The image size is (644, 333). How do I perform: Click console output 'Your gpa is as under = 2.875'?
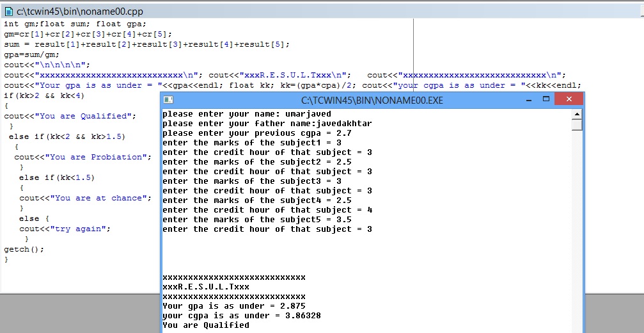[234, 306]
